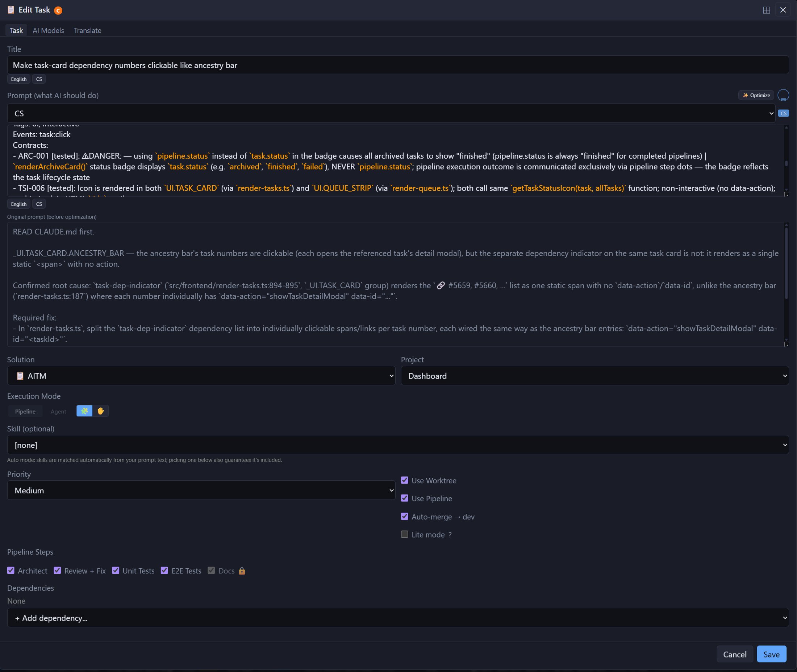Click the circular icon next to Optimize
Viewport: 797px width, 672px height.
point(783,95)
